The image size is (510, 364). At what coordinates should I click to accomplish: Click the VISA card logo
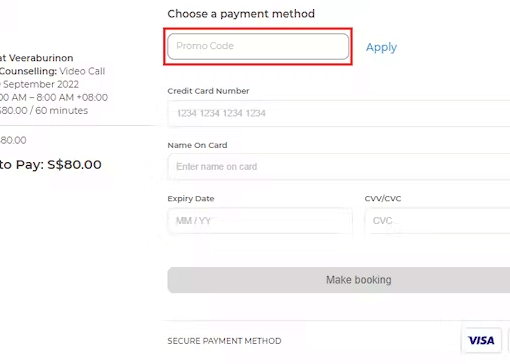pos(481,340)
